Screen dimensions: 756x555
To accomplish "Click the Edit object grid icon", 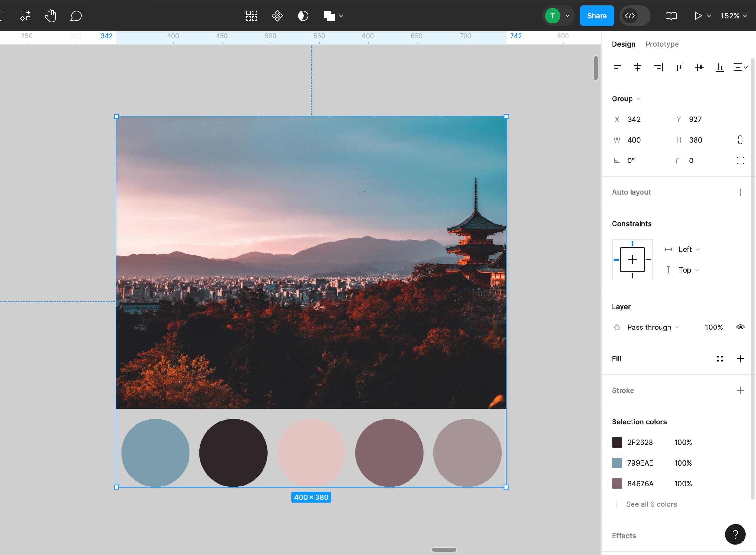I will tap(251, 15).
